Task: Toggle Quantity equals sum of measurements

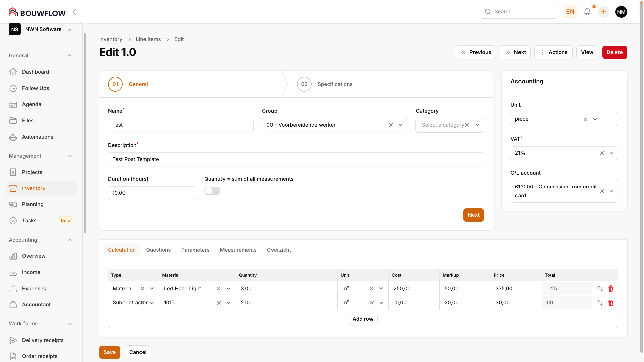Action: click(212, 191)
